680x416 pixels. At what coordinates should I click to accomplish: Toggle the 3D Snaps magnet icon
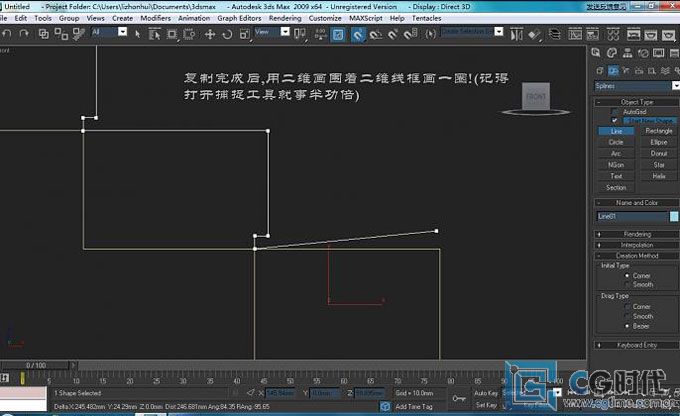coord(358,34)
